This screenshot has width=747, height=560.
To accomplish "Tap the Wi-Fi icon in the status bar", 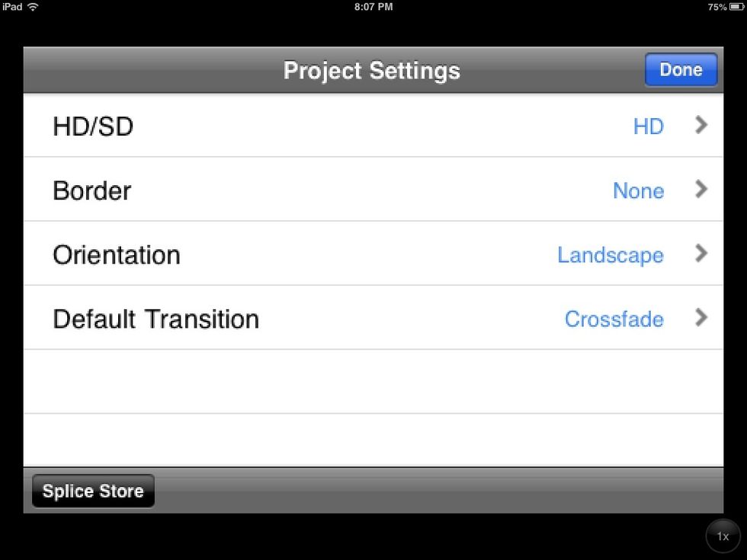I will click(31, 7).
